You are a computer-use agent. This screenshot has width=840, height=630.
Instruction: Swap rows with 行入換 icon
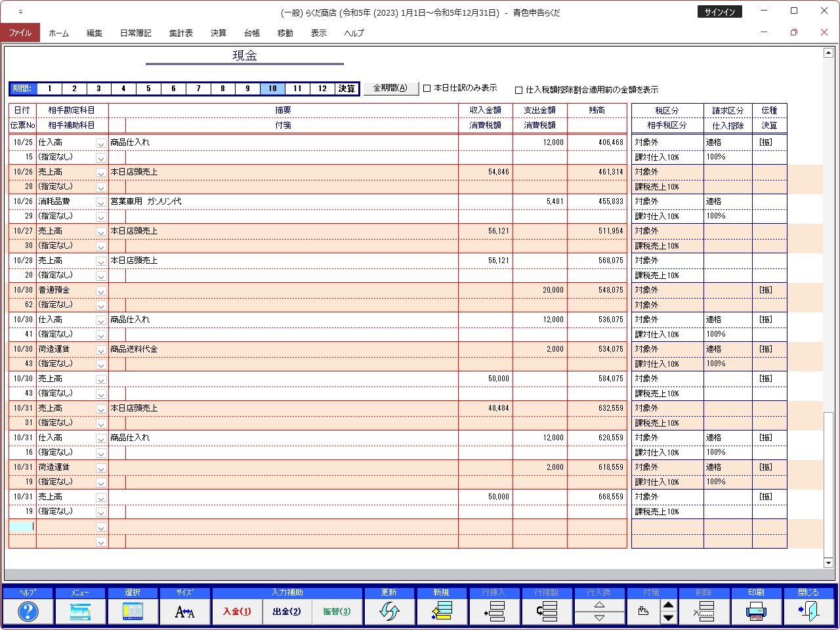[599, 612]
